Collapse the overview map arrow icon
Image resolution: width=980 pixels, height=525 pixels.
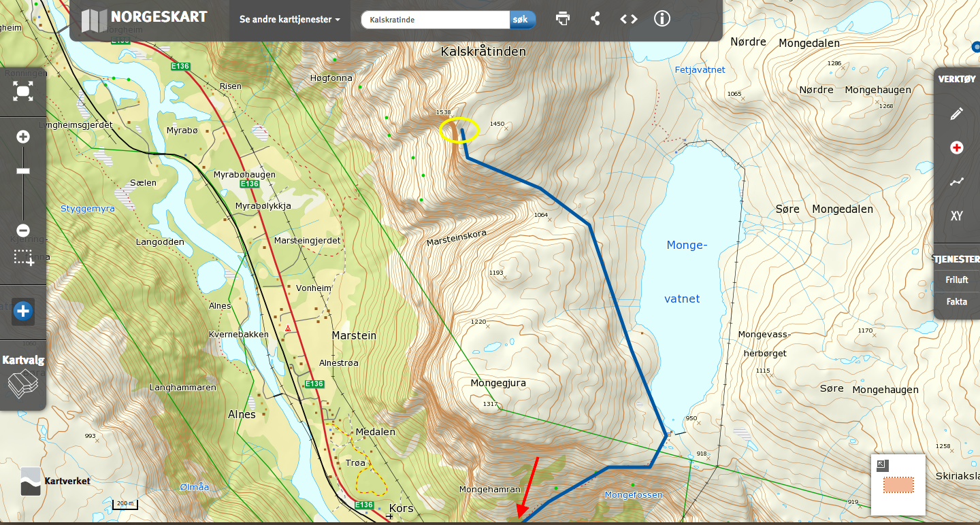pyautogui.click(x=881, y=465)
